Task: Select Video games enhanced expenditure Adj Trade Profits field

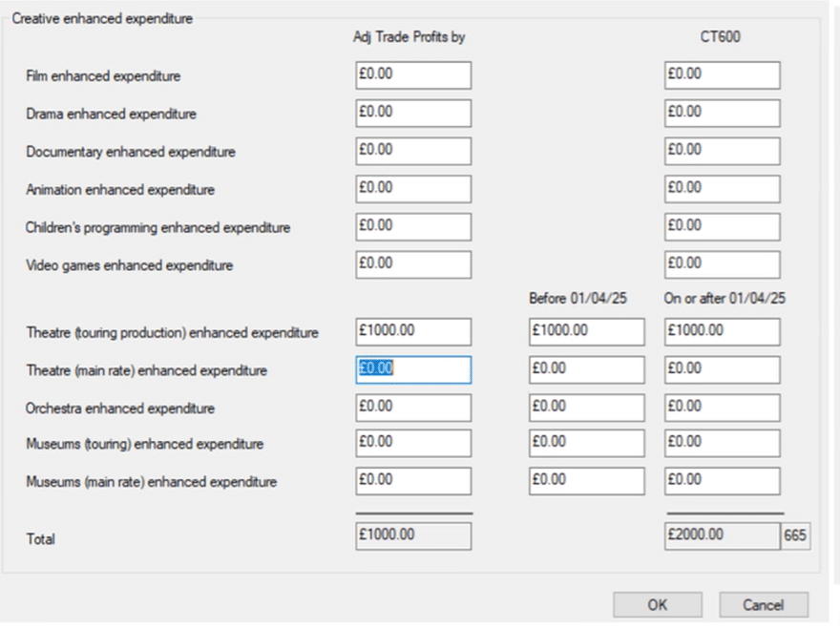Action: 413,264
